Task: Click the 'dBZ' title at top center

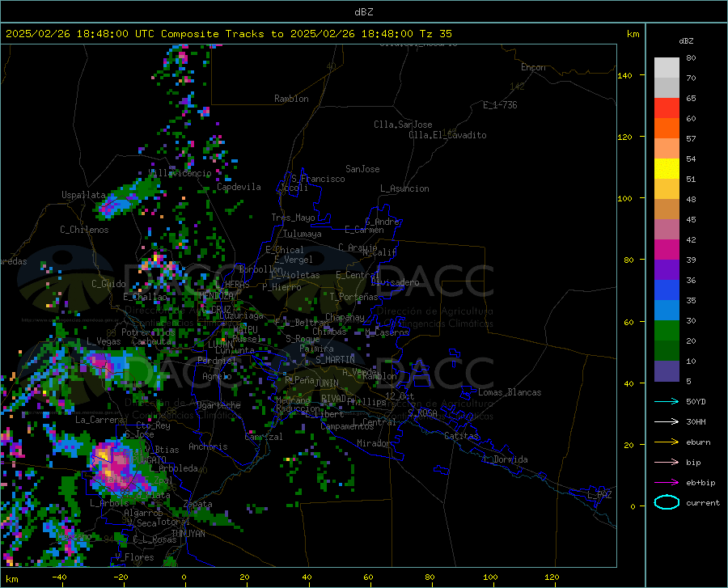Action: coord(363,12)
